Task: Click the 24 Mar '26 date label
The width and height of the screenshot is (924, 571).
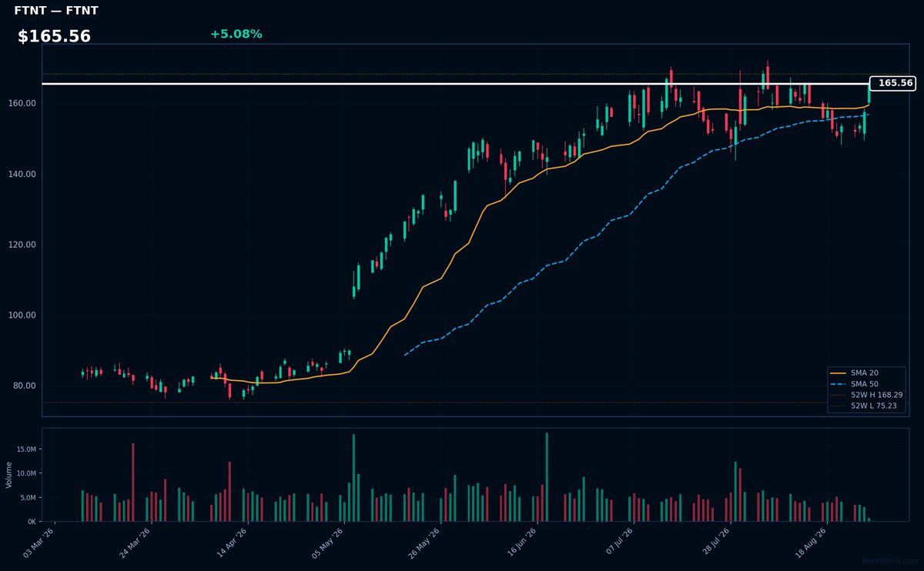Action: (x=136, y=542)
